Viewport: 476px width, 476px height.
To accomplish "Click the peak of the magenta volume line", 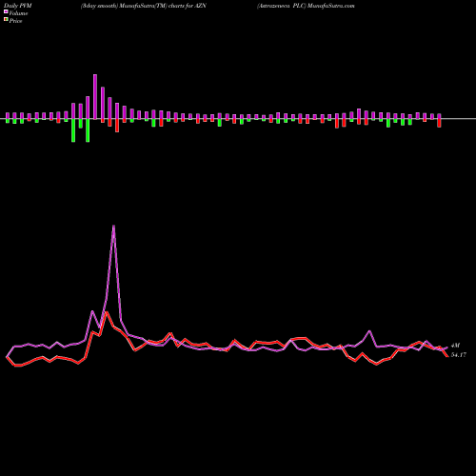I will pos(113,226).
